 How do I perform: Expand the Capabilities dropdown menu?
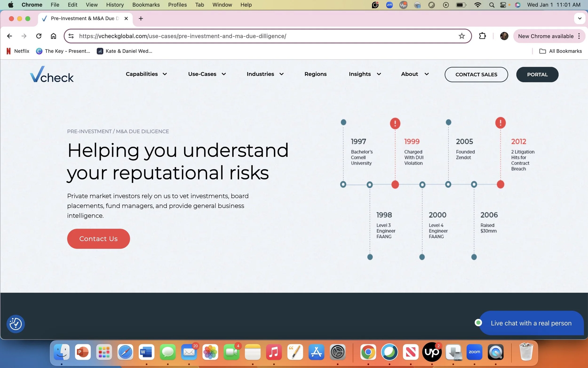pyautogui.click(x=146, y=74)
